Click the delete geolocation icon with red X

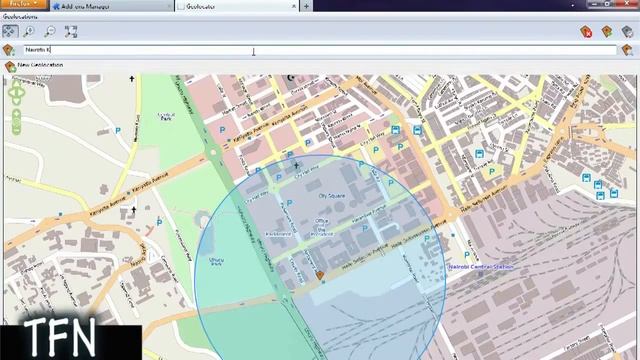pyautogui.click(x=586, y=32)
